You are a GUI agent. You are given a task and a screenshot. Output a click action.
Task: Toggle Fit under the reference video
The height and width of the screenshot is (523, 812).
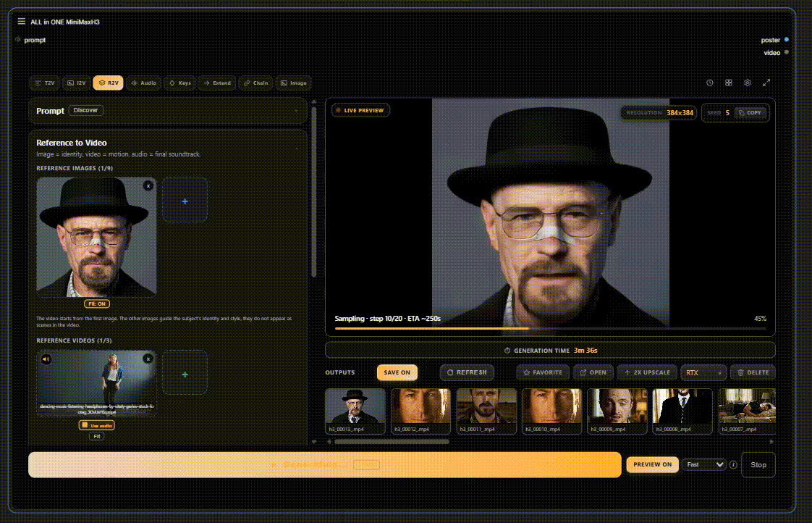[97, 437]
